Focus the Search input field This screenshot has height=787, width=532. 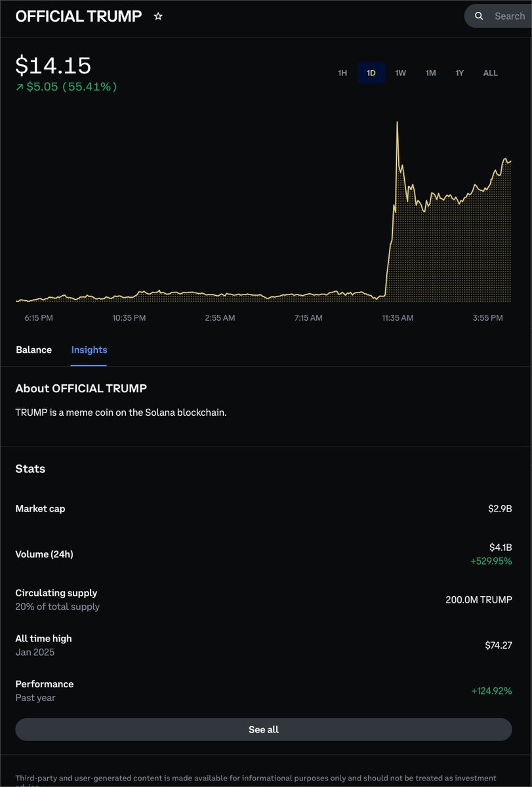coord(499,16)
